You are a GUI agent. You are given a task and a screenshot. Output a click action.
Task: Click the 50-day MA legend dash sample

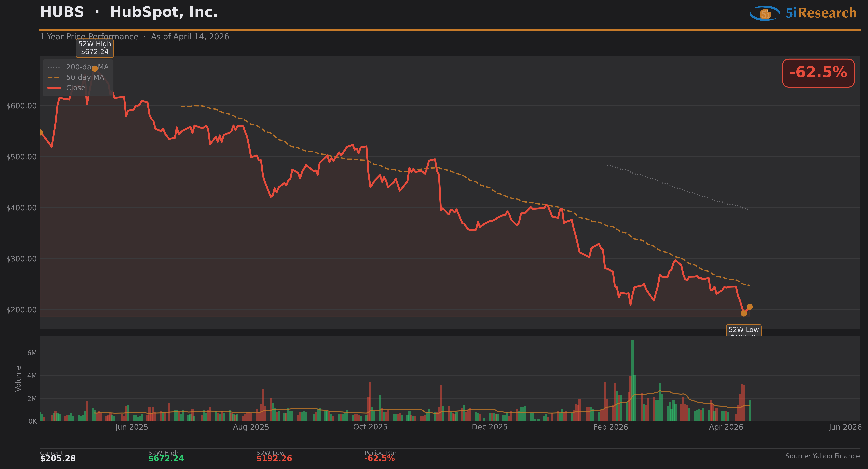coord(54,77)
